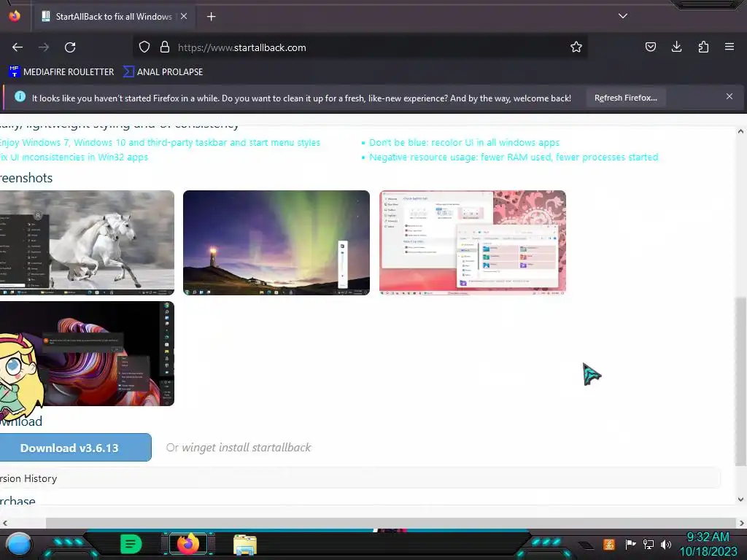View site security padlock info
Viewport: 747px width, 560px height.
pos(165,47)
